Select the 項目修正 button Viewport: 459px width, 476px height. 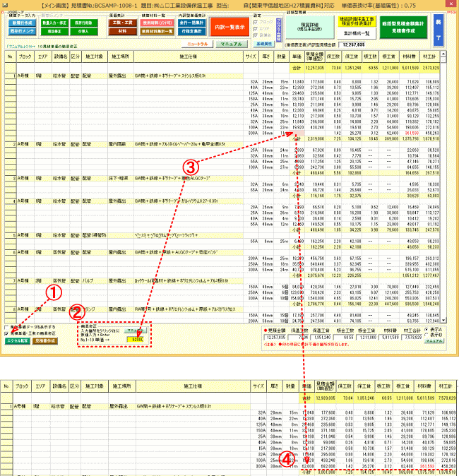tap(54, 31)
